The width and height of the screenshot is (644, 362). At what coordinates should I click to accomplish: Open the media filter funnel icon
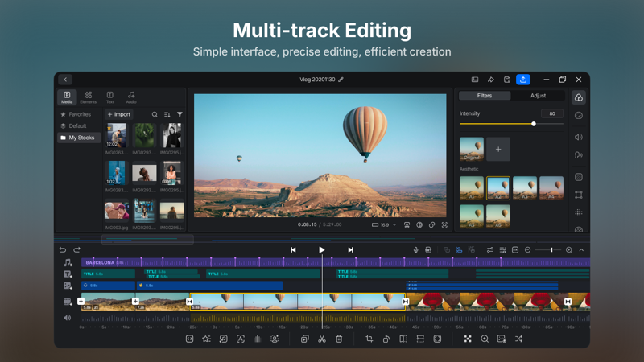click(x=180, y=114)
